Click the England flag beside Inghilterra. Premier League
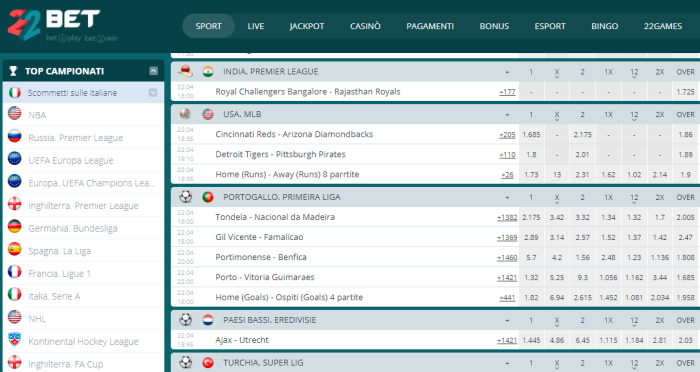This screenshot has width=700, height=372. coord(15,204)
